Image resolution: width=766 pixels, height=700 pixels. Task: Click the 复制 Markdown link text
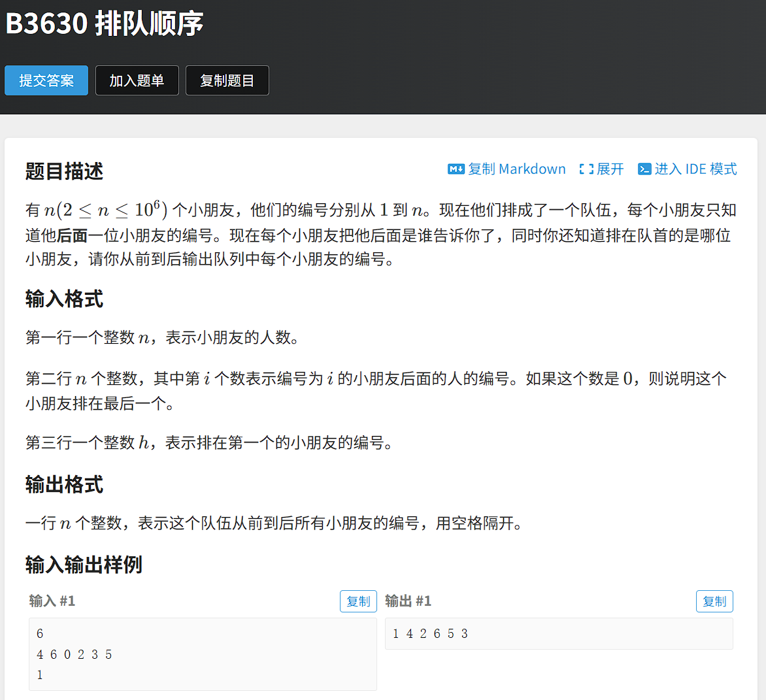[517, 169]
